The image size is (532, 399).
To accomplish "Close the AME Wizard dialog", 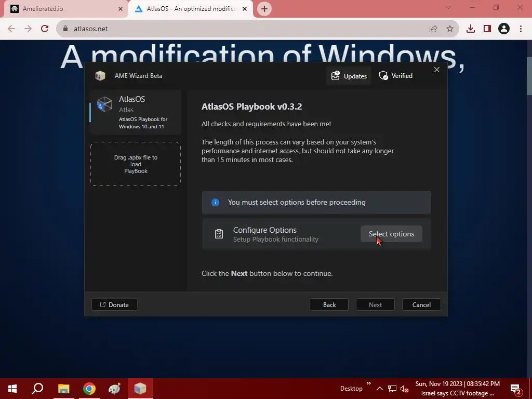I will pos(436,70).
